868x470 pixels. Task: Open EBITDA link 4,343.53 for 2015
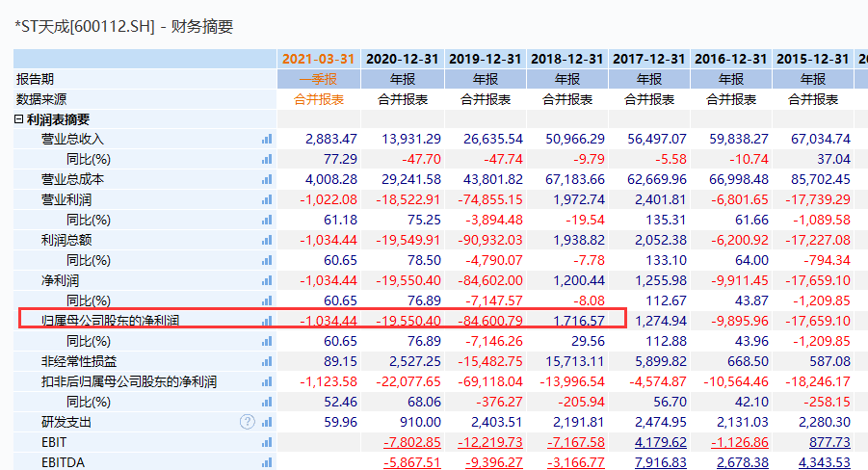click(825, 463)
